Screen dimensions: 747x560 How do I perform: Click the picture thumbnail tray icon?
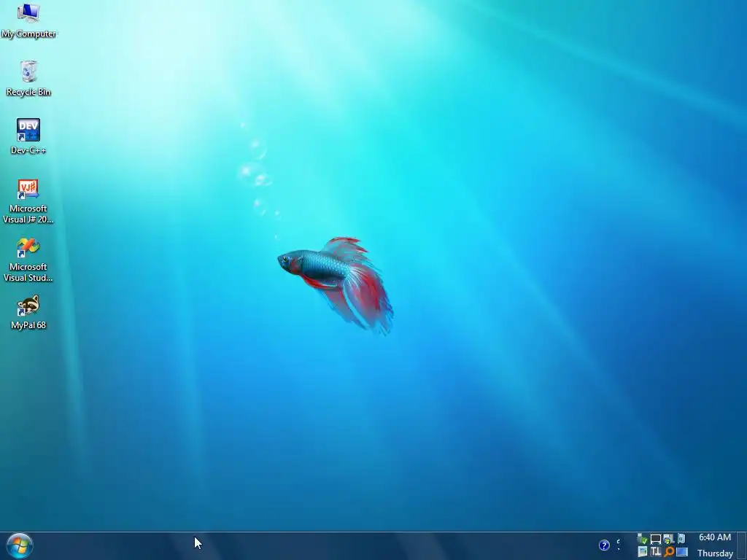pos(642,552)
